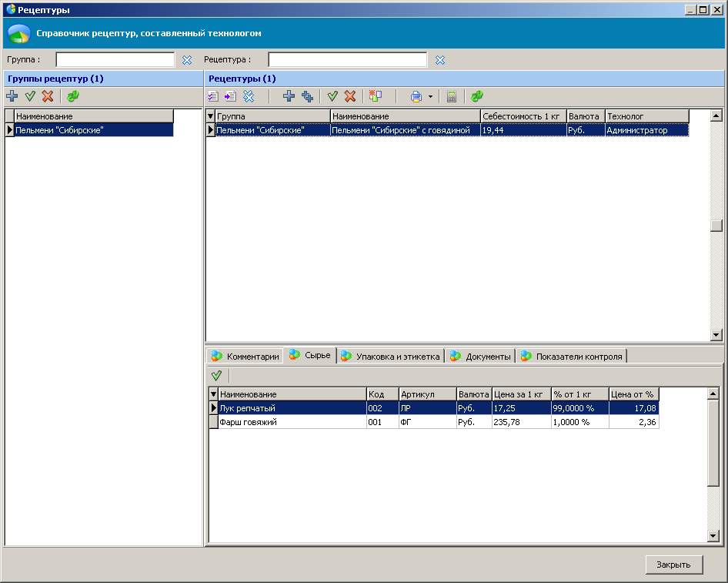Click the add recipe group plus icon
This screenshot has height=583, width=728.
(12, 96)
